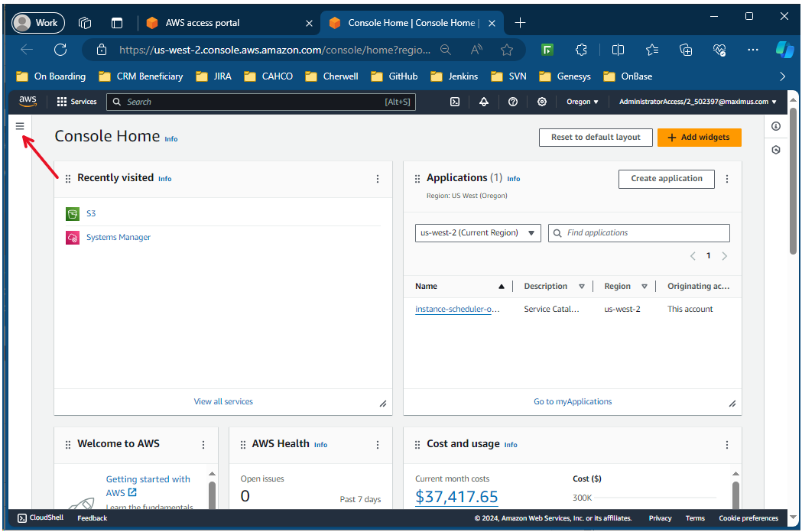802x532 pixels.
Task: Click the Add widgets button
Action: click(699, 137)
